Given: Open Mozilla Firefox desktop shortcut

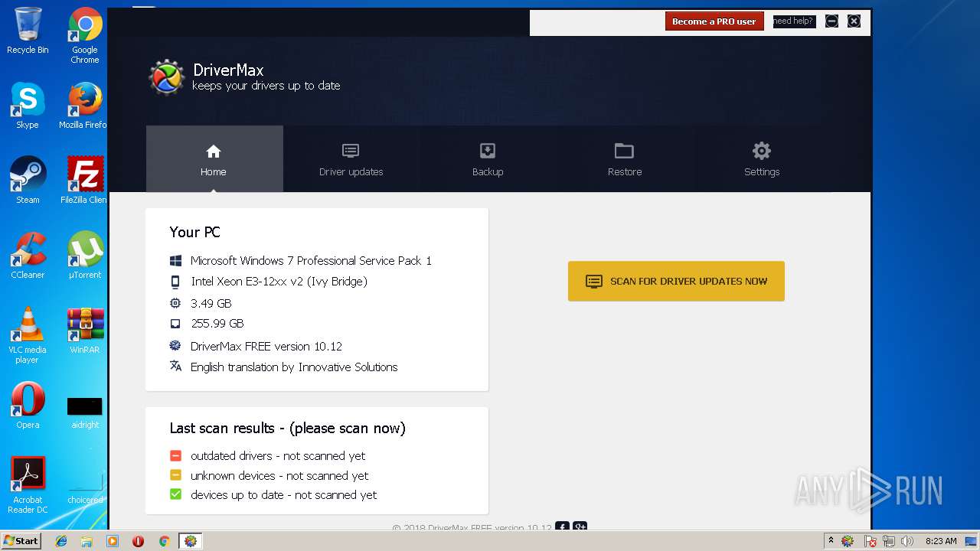Looking at the screenshot, I should pos(84,106).
